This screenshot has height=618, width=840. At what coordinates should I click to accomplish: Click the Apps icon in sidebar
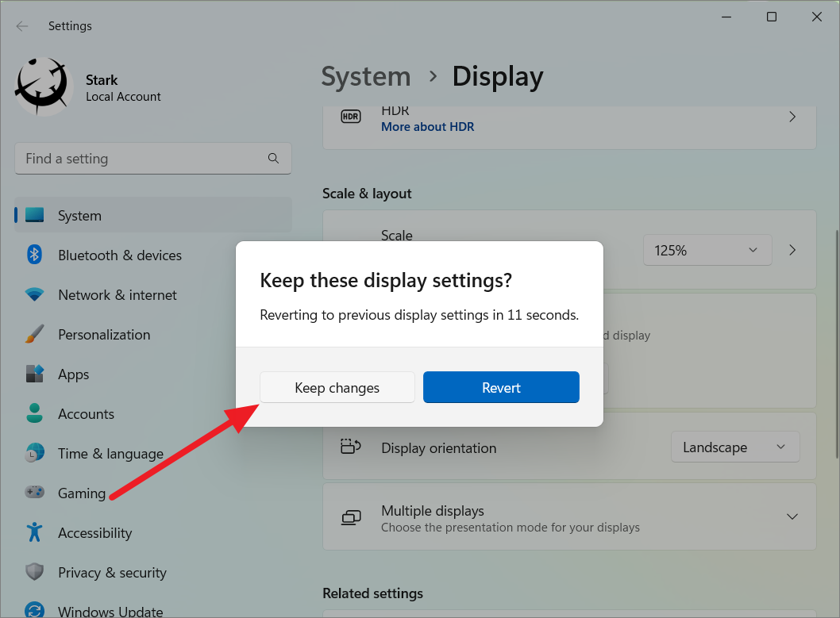coord(35,374)
